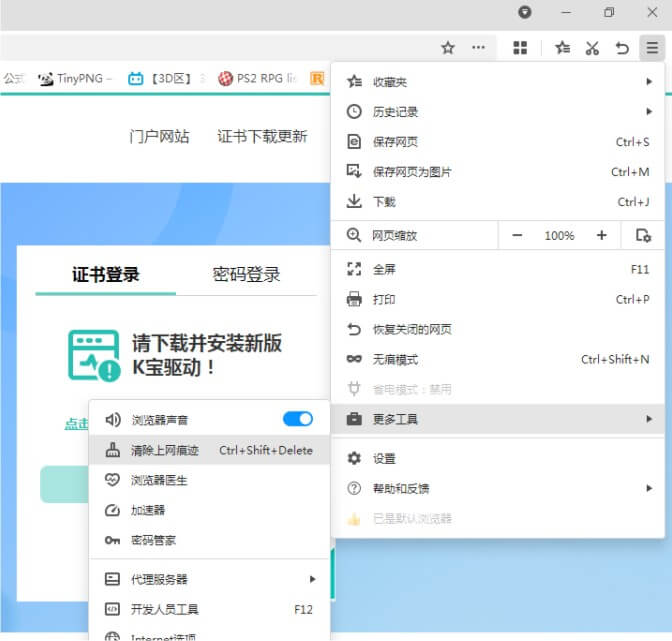Click 证书下载更新 navigation link

click(x=262, y=136)
